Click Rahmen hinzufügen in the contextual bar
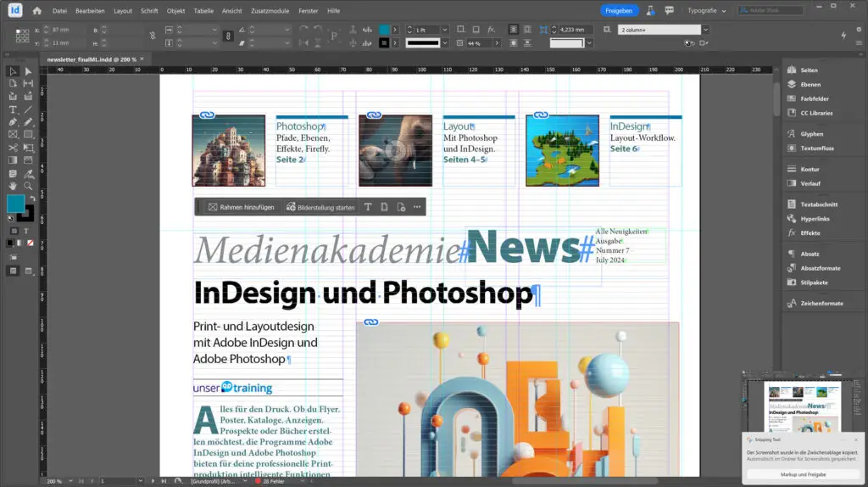Viewport: 868px width, 487px height. 241,207
